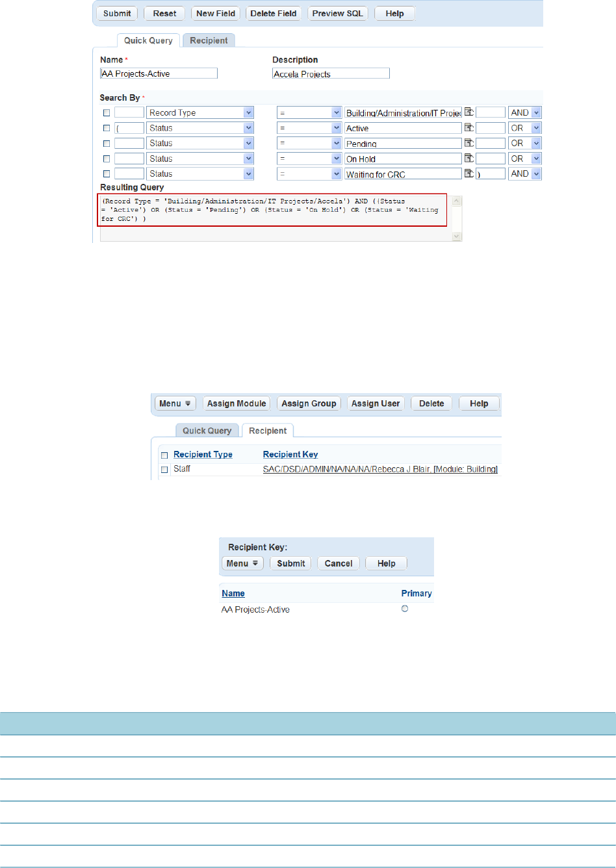Check the Status On Hold row checkbox
616x868 pixels.
pyautogui.click(x=107, y=159)
